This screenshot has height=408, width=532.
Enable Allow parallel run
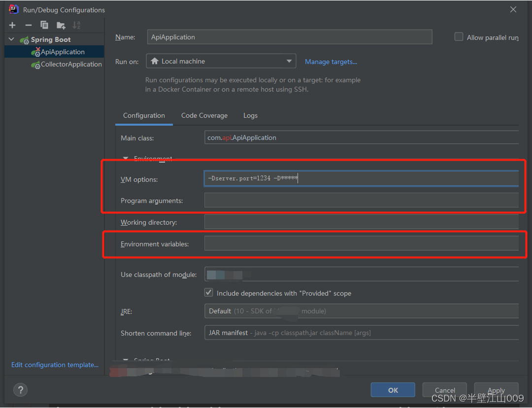(459, 36)
